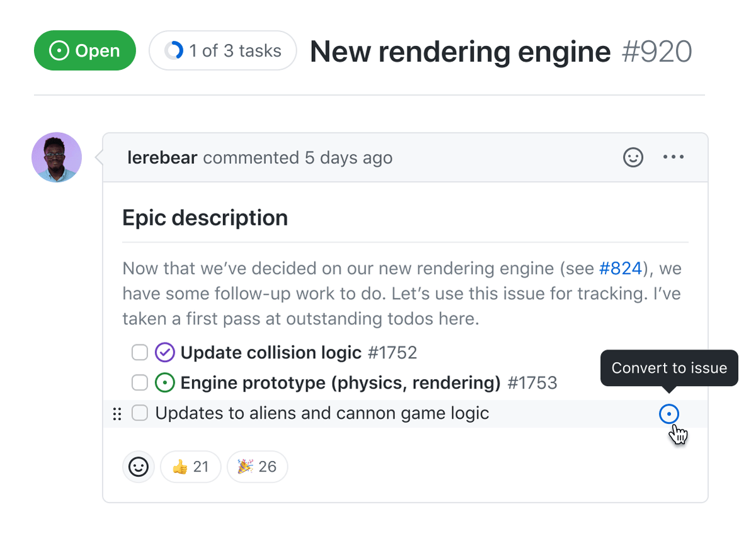Check the Updates to aliens task checkbox
Image resolution: width=756 pixels, height=534 pixels.
pyautogui.click(x=139, y=414)
